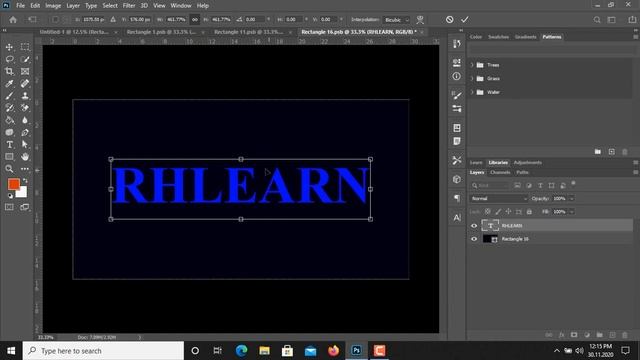Open the Filter menu
640x360 pixels.
click(x=129, y=6)
